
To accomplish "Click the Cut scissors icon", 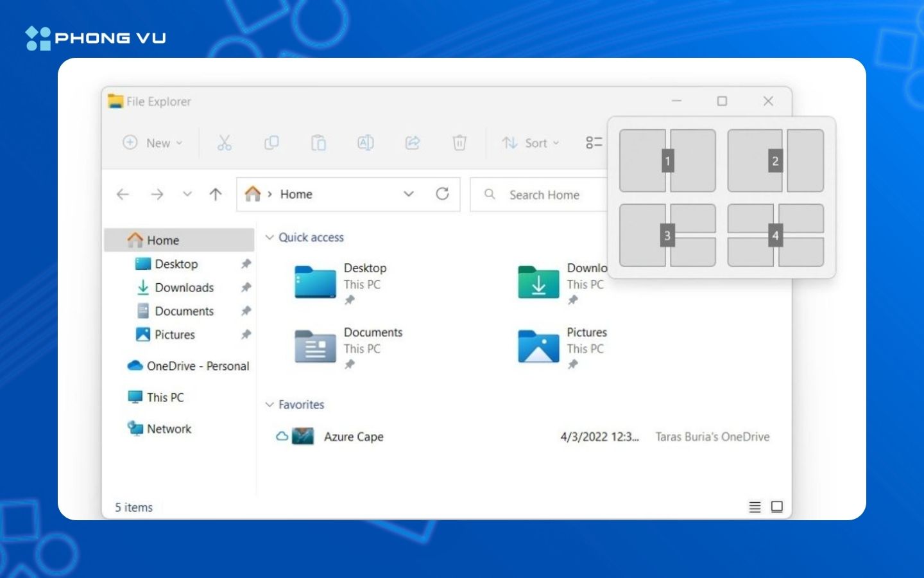I will (x=224, y=143).
